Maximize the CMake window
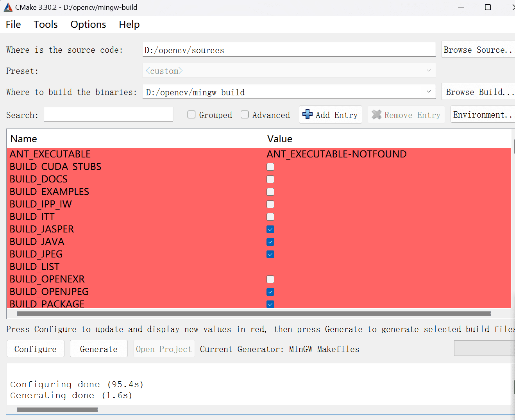The width and height of the screenshot is (515, 420). point(488,7)
